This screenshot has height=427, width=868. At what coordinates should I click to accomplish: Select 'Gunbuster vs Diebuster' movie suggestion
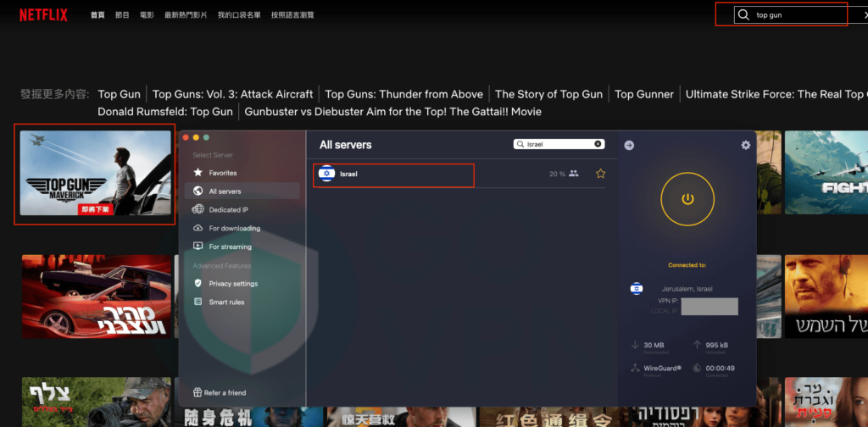pos(393,112)
